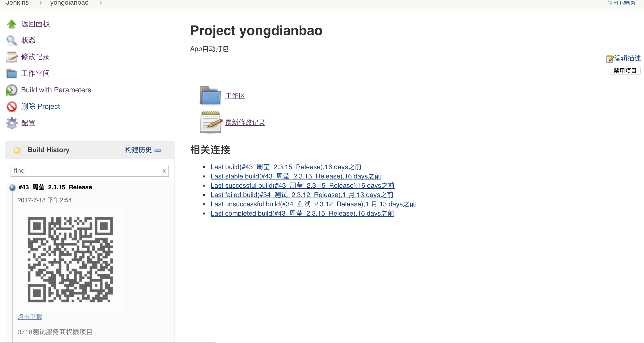Open the 编辑描述 link
The width and height of the screenshot is (644, 343).
(x=627, y=58)
